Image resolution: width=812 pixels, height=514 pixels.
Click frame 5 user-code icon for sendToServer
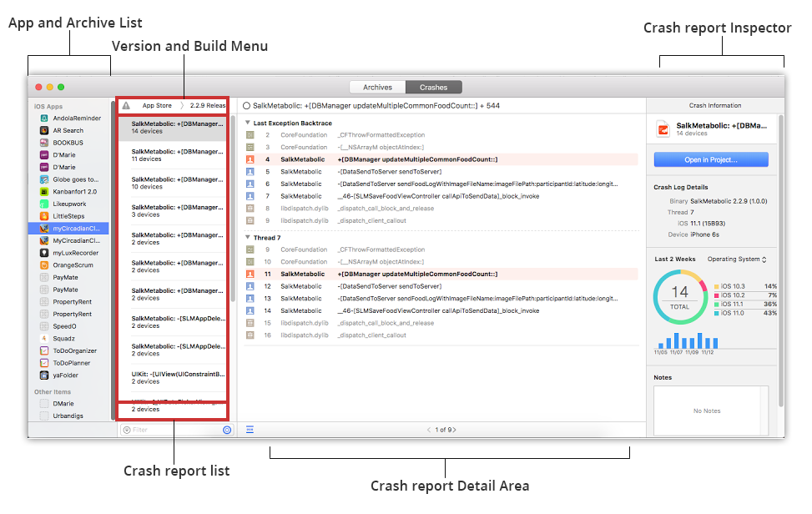(250, 172)
